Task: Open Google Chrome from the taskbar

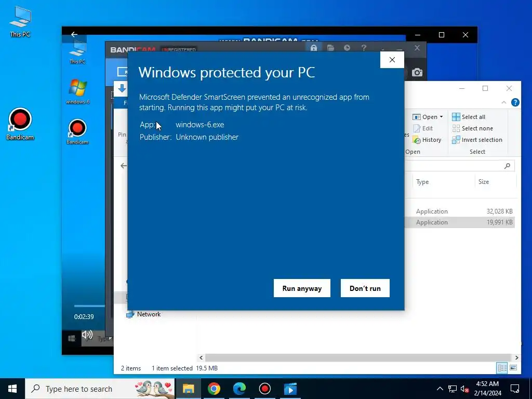Action: point(214,389)
